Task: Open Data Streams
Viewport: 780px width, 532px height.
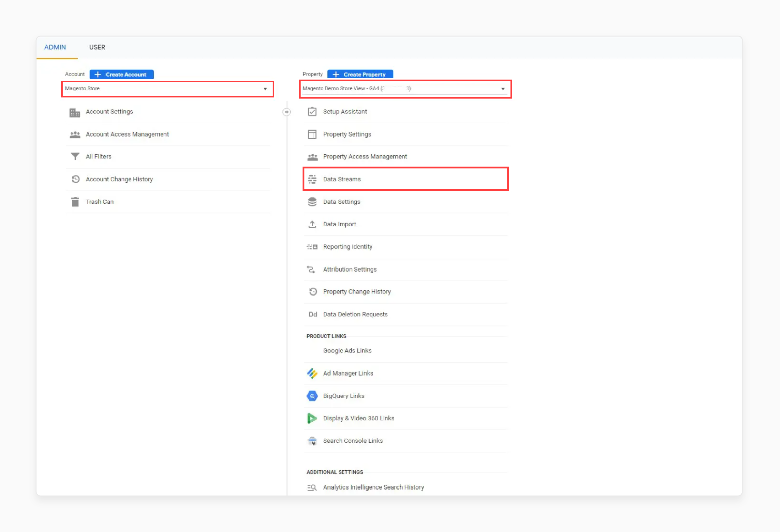Action: tap(342, 179)
